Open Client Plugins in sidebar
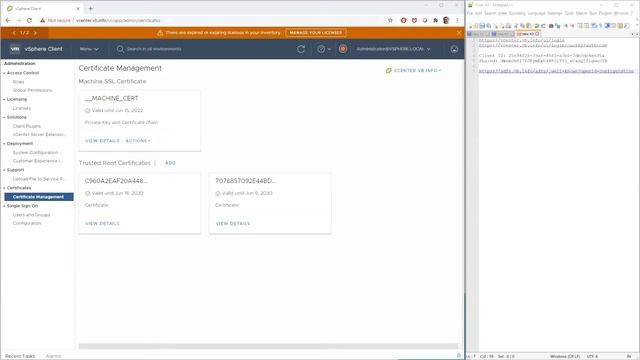The height and width of the screenshot is (360, 640). pyautogui.click(x=27, y=126)
